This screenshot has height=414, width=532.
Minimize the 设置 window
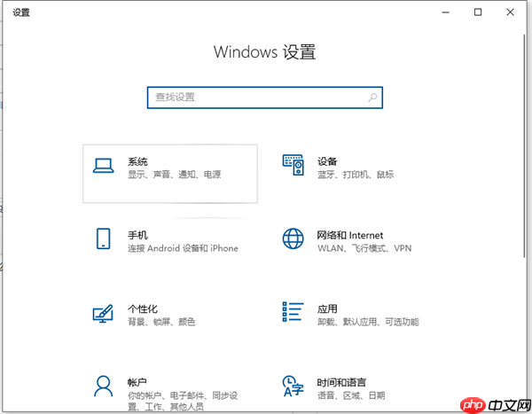click(446, 12)
